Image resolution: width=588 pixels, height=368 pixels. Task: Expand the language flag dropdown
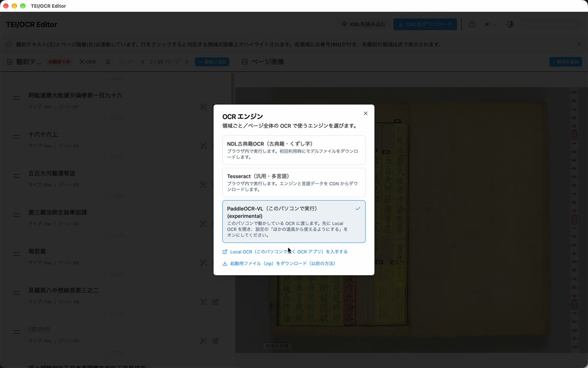[x=490, y=25]
